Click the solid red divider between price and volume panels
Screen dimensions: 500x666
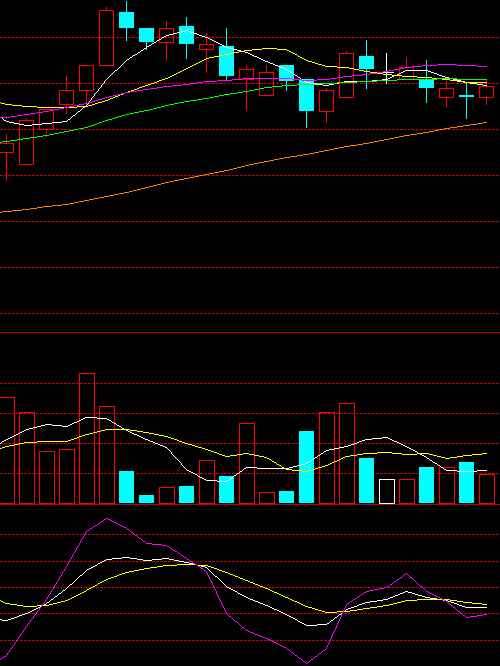coord(250,333)
